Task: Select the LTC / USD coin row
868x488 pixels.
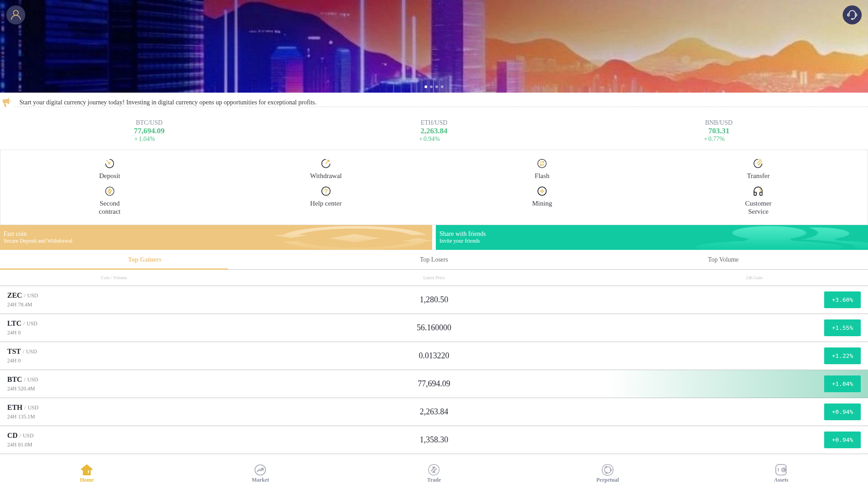Action: point(434,328)
